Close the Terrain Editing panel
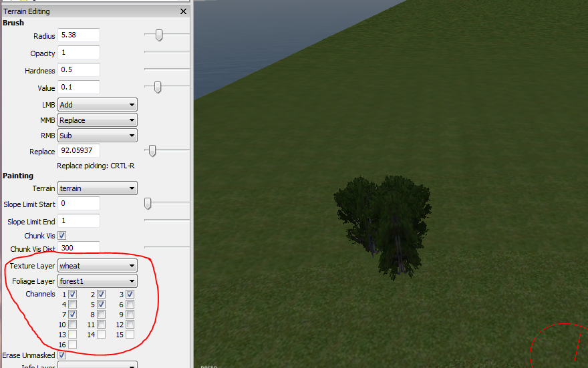588x368 pixels. pyautogui.click(x=183, y=11)
